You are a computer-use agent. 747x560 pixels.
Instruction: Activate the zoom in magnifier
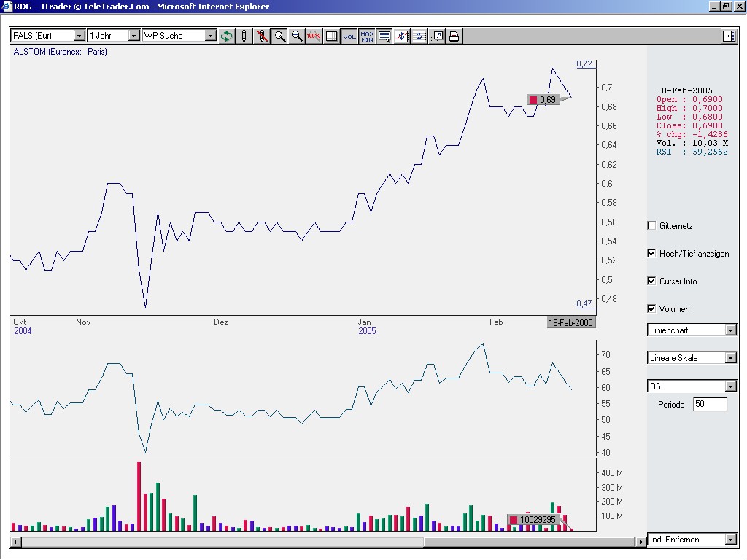[279, 36]
